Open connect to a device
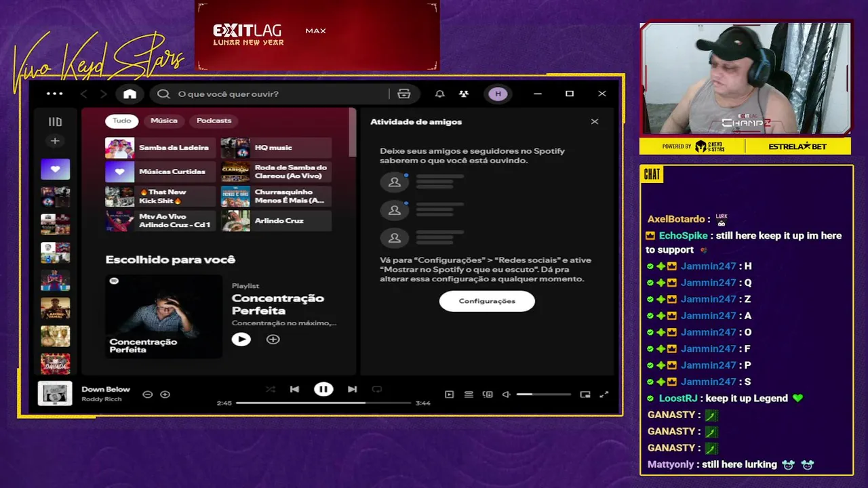Image resolution: width=868 pixels, height=488 pixels. pyautogui.click(x=488, y=394)
